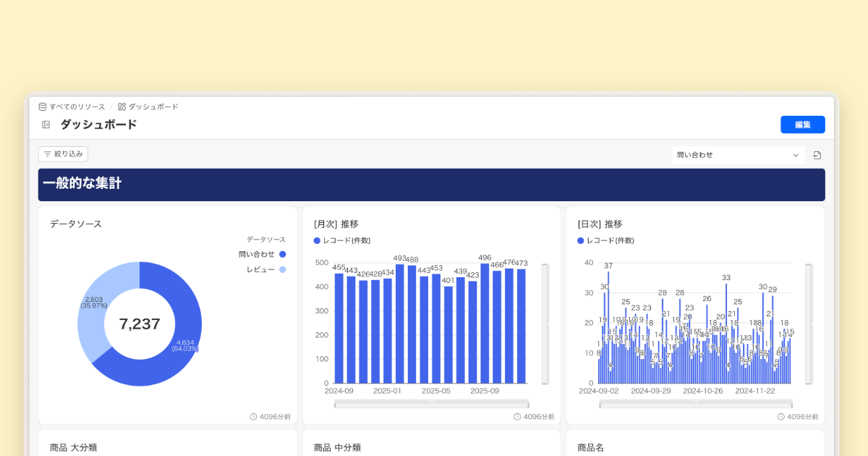
Task: Click the export icon next to the dropdown
Action: [x=817, y=155]
